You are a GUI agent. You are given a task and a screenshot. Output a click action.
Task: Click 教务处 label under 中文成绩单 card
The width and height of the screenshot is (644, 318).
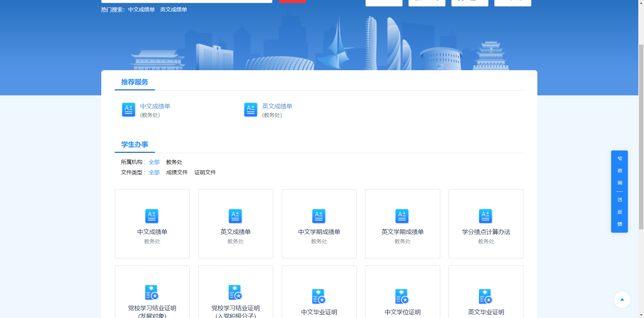tap(152, 241)
